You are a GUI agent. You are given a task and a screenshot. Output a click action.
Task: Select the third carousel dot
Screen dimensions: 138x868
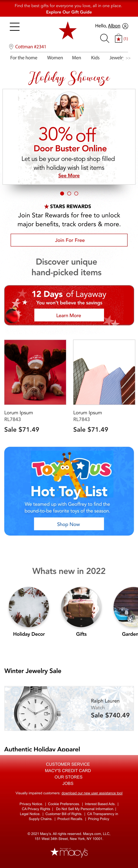click(x=76, y=193)
